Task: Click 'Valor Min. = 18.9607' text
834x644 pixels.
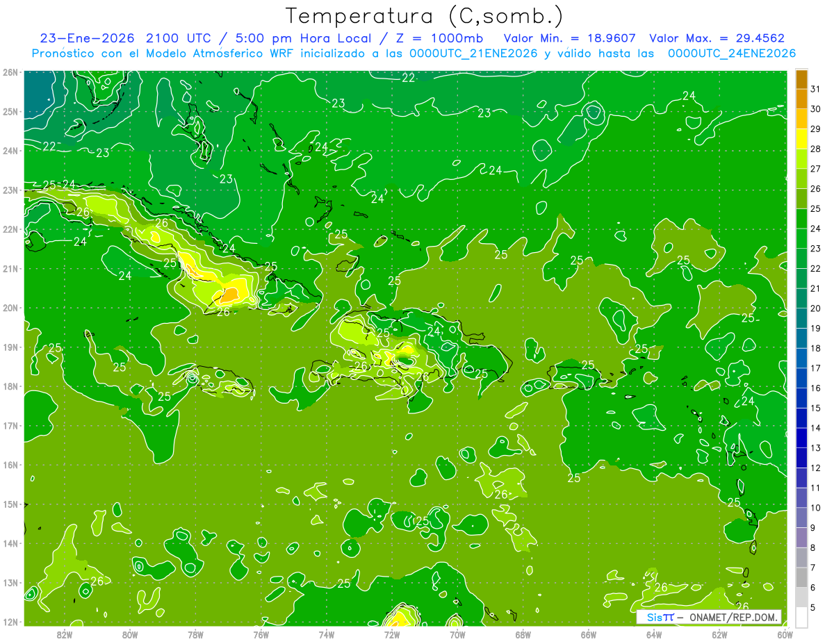Action: tap(569, 38)
